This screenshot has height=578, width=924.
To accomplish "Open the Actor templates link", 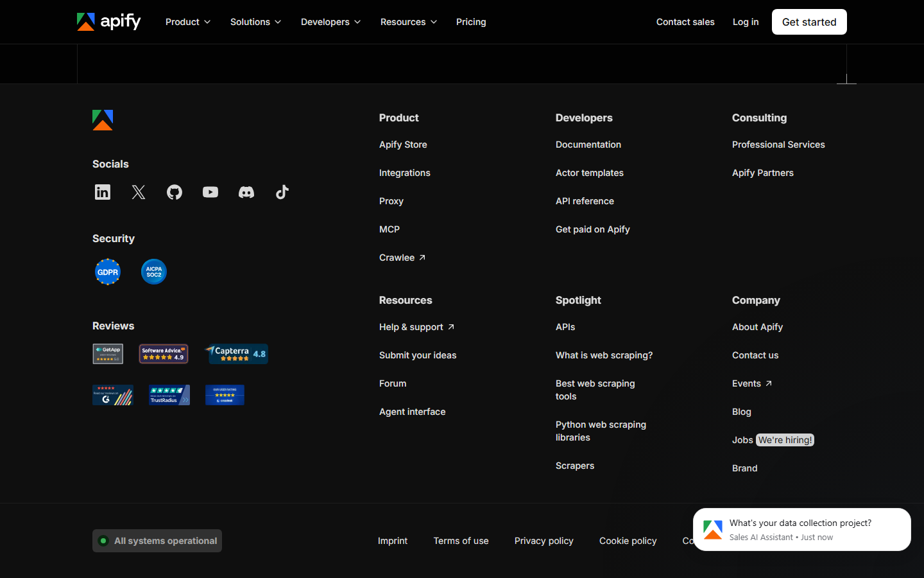I will click(590, 173).
